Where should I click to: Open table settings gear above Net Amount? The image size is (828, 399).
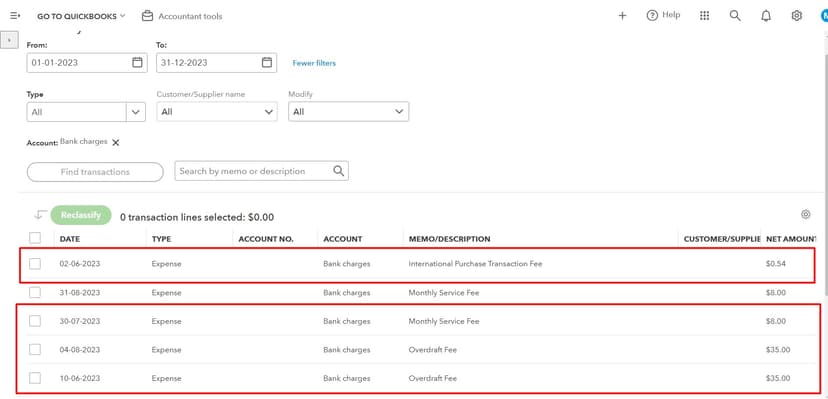[x=805, y=214]
